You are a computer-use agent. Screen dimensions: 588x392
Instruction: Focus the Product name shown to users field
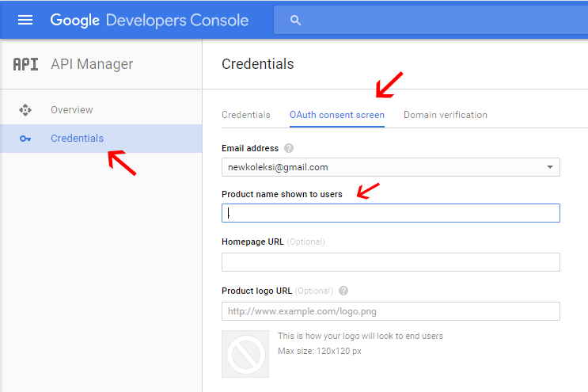[x=391, y=213]
